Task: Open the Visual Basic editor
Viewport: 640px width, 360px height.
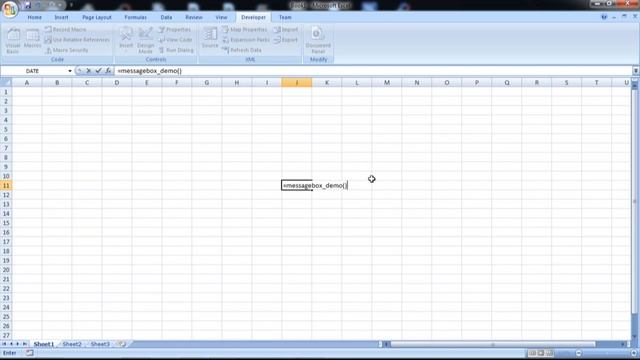Action: tap(13, 40)
